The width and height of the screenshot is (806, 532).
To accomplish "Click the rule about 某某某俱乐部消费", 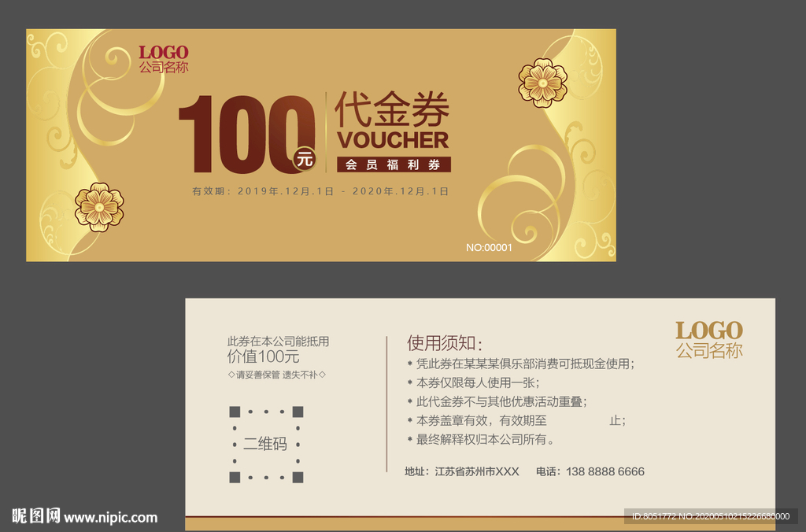I will tap(521, 364).
